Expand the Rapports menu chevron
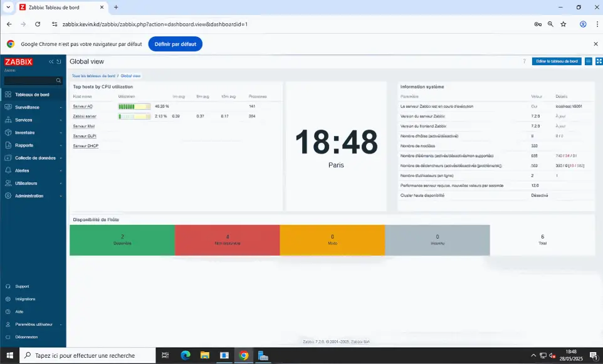Screen dimensions: 603x364 coord(61,146)
